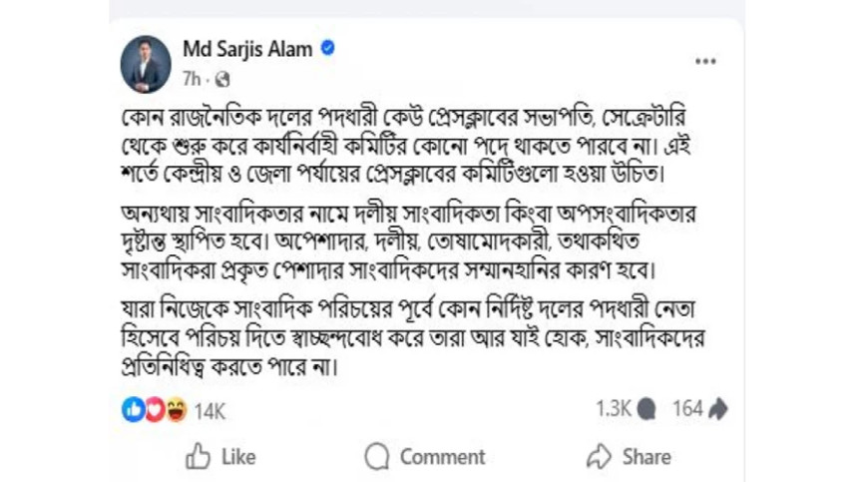The width and height of the screenshot is (868, 482).
Task: Show the 164 shares count
Action: click(x=687, y=408)
